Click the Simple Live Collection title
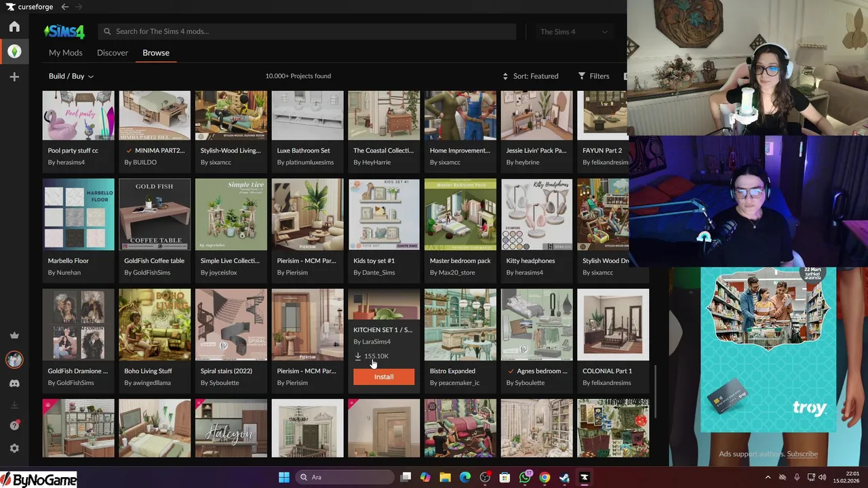The image size is (868, 488). (230, 261)
